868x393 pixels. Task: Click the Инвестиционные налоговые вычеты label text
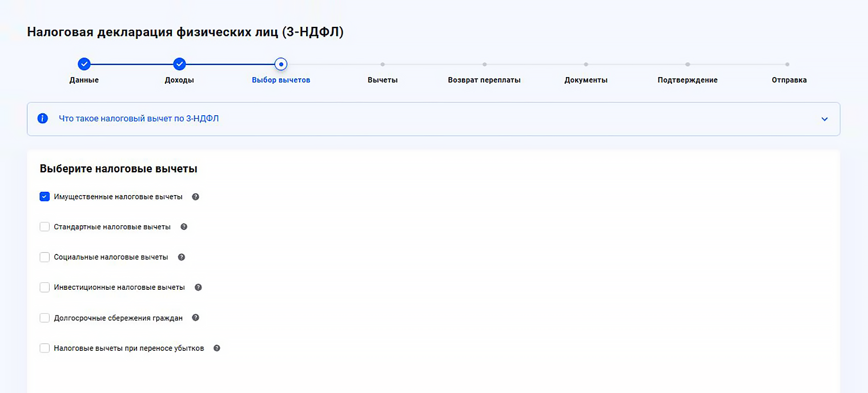(119, 287)
